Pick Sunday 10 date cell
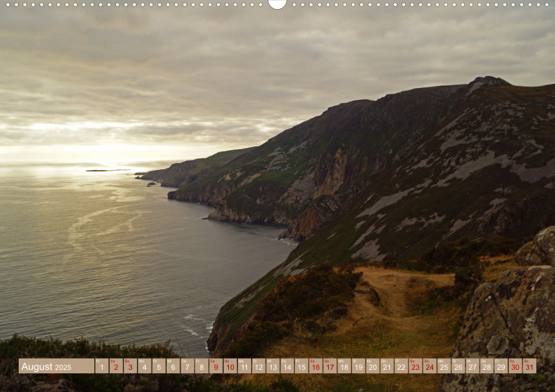 click(x=230, y=366)
